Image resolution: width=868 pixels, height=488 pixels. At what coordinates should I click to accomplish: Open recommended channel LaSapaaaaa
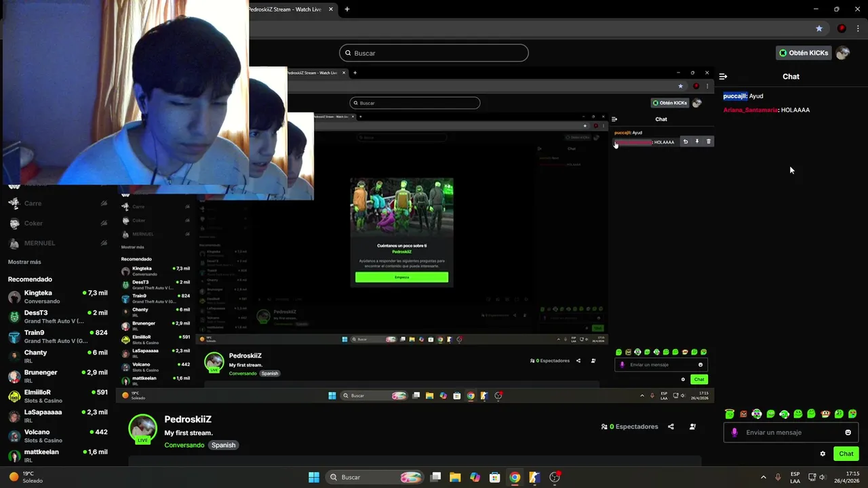pos(58,415)
